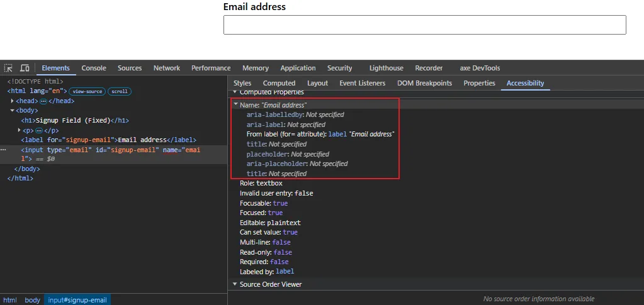Click the Multi-line false row
Viewport: 644px width, 305px height.
click(265, 242)
